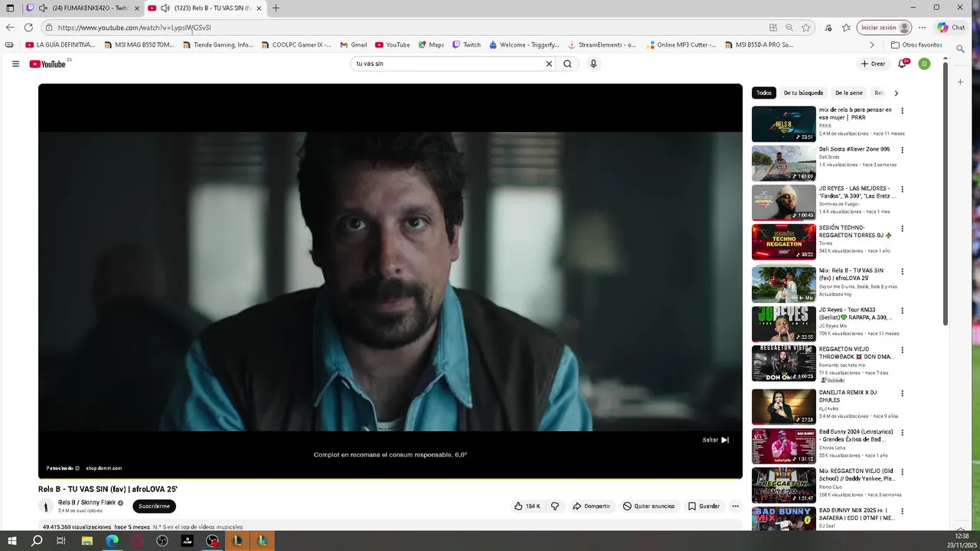
Task: Go back in the browser
Action: click(x=10, y=28)
